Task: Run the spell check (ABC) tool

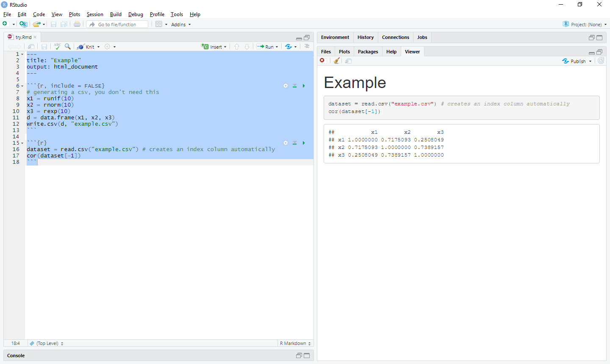Action: pyautogui.click(x=57, y=46)
